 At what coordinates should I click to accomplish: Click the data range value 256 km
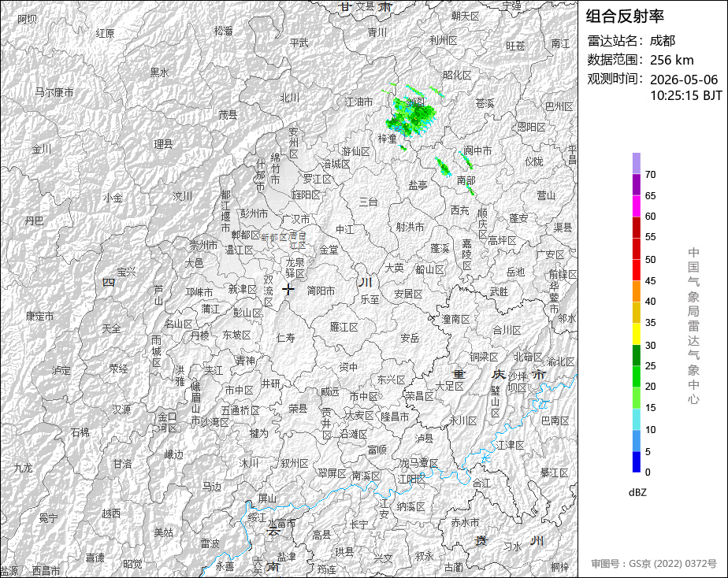coord(672,61)
